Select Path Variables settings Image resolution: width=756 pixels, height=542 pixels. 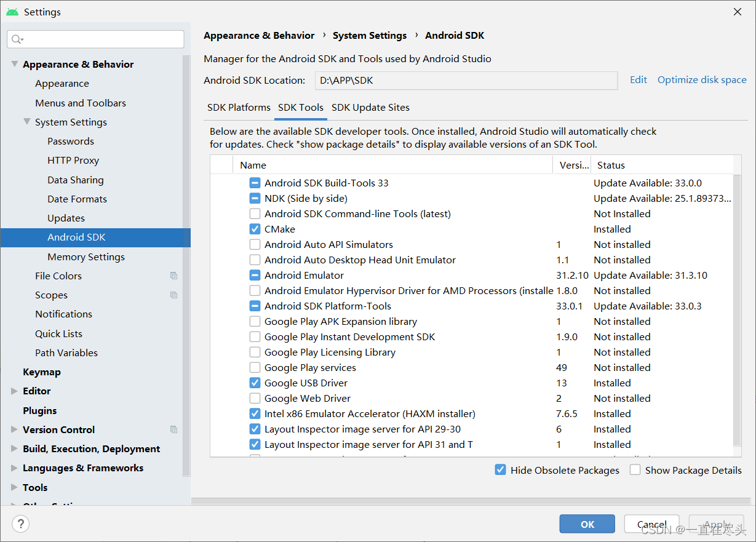click(66, 353)
